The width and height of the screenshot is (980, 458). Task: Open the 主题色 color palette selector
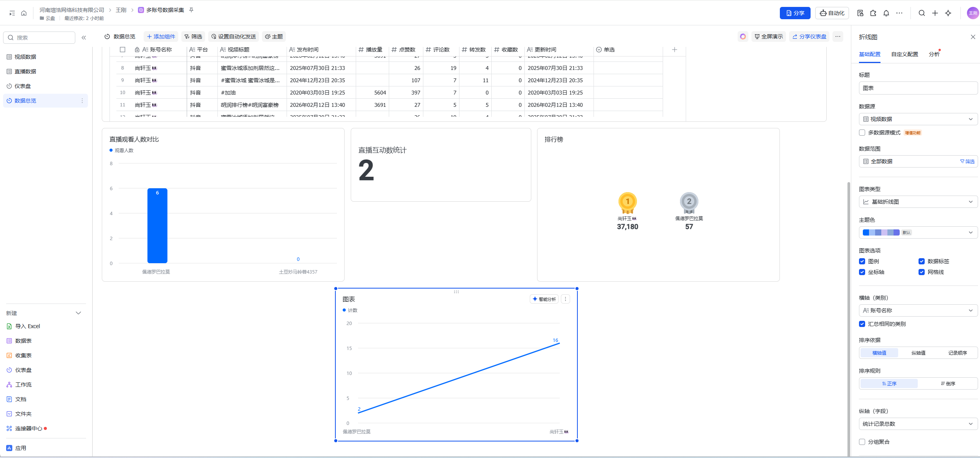click(918, 232)
